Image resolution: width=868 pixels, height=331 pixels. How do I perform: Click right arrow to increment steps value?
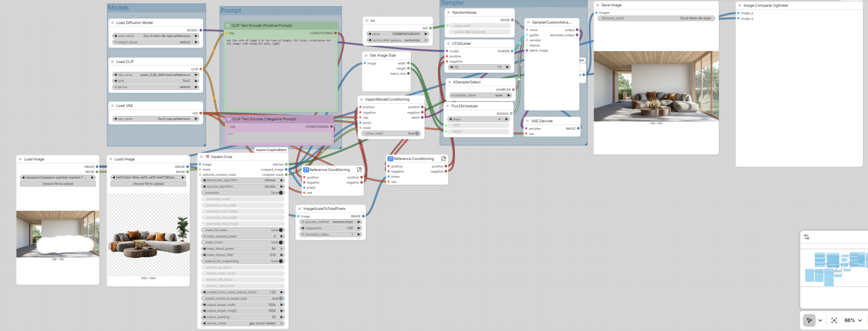point(506,119)
